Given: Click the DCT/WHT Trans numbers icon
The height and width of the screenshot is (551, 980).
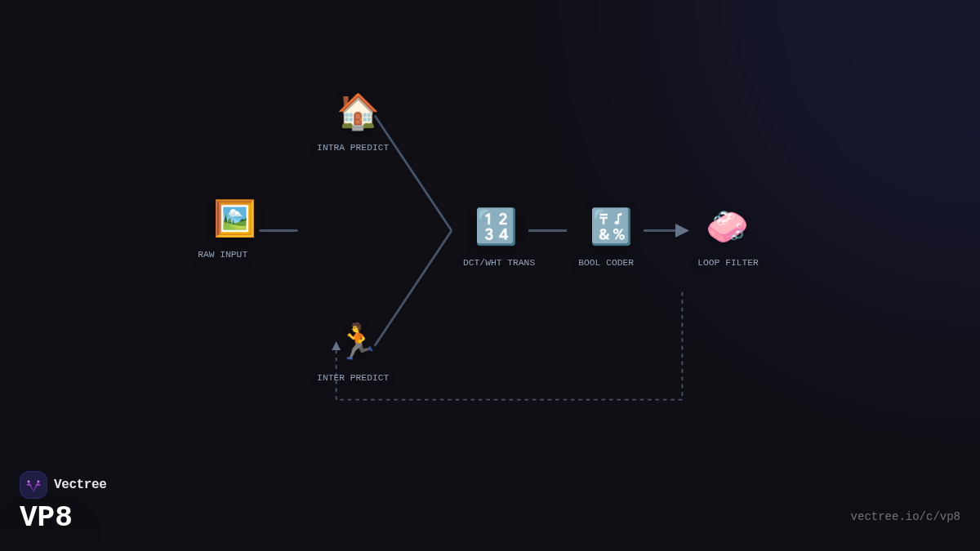Looking at the screenshot, I should pos(496,227).
